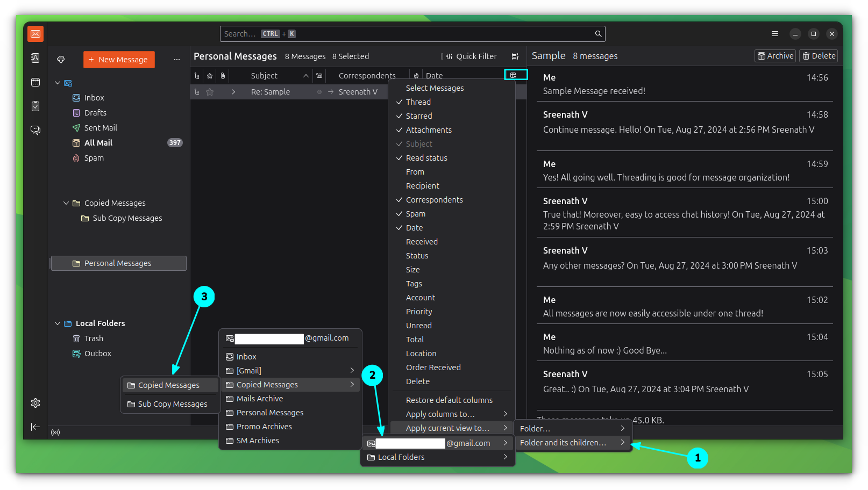Disable the Attachments column
This screenshot has height=490, width=868.
pos(429,129)
